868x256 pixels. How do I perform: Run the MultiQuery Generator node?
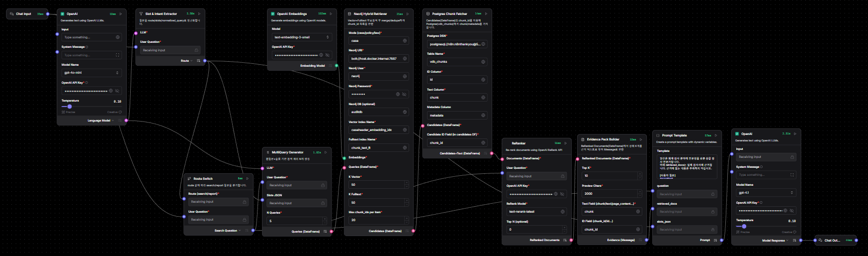tap(326, 152)
